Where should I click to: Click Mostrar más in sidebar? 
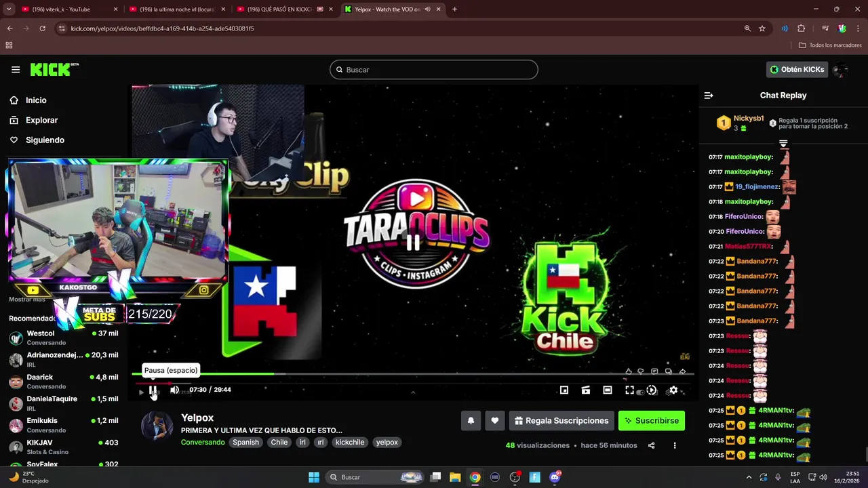[x=27, y=299]
